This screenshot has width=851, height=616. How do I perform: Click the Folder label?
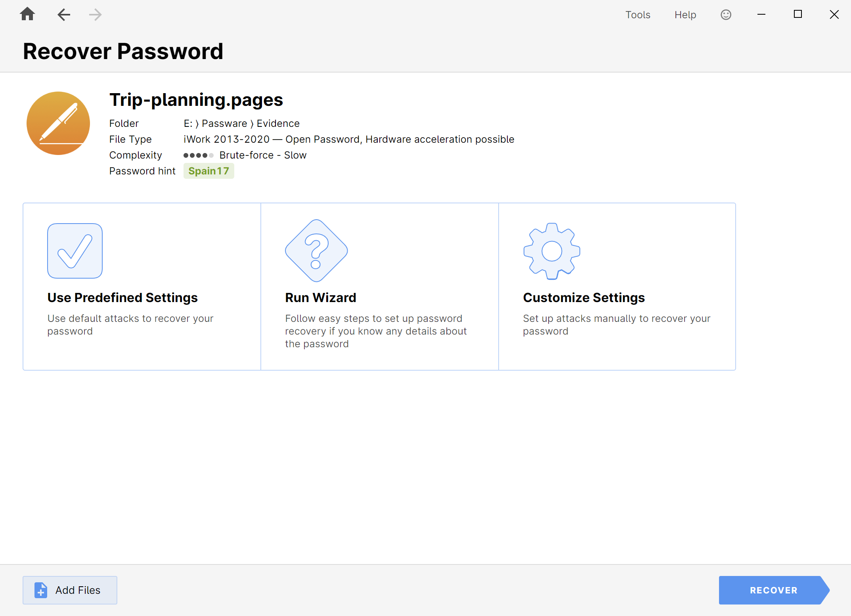[124, 123]
